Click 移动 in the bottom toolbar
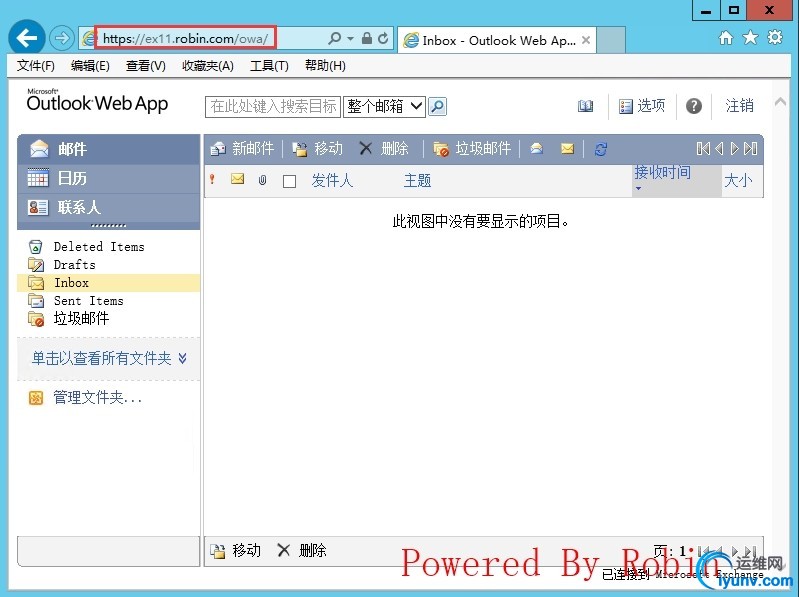Viewport: 799px width, 597px height. click(235, 550)
